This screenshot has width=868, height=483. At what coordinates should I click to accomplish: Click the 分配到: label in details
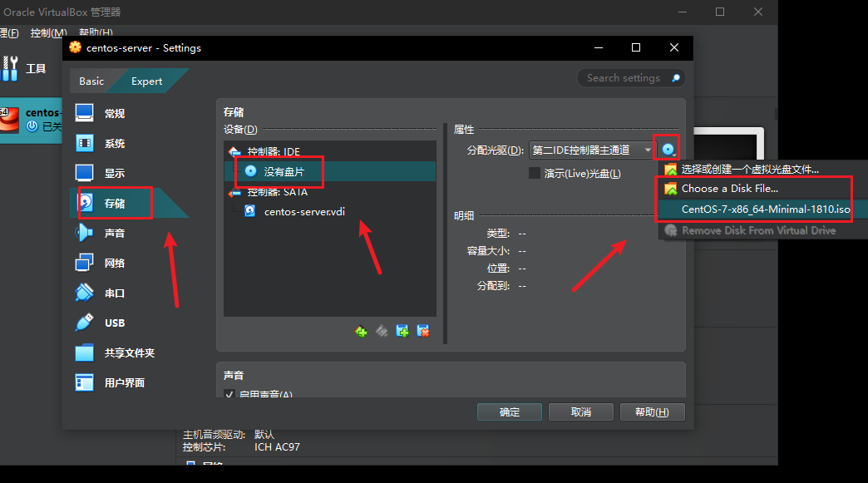493,286
